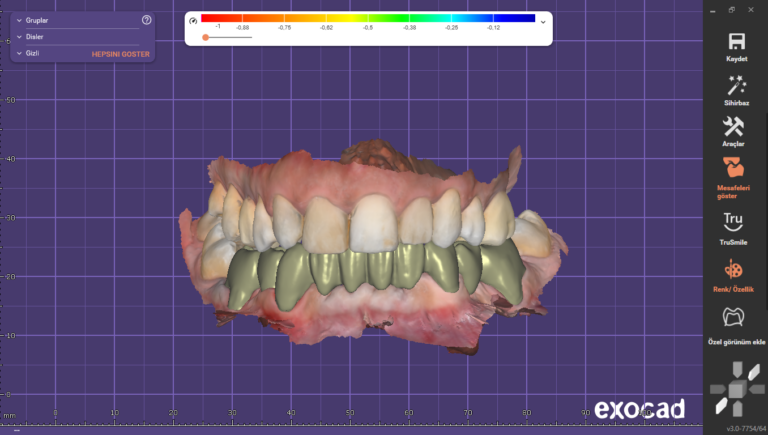Expand the Gruplar section
Image resolution: width=768 pixels, height=435 pixels.
tap(20, 20)
